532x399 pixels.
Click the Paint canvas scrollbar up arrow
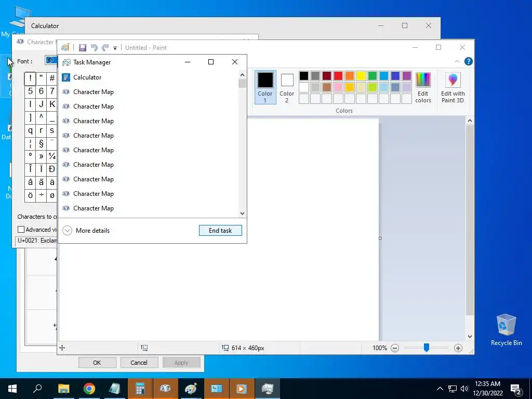pyautogui.click(x=470, y=121)
